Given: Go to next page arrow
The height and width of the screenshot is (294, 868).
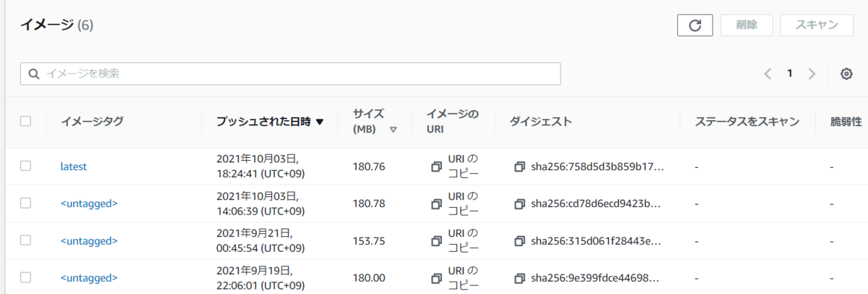Looking at the screenshot, I should 812,73.
